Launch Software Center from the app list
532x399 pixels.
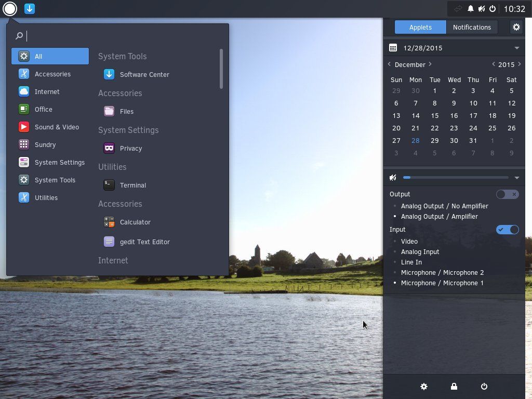coord(144,74)
